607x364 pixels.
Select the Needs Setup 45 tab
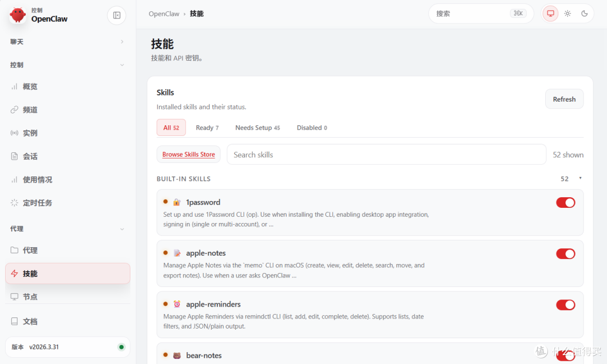[x=257, y=128]
